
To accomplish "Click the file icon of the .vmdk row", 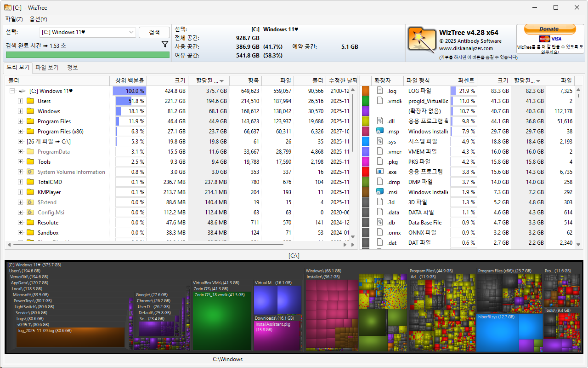I will point(380,101).
